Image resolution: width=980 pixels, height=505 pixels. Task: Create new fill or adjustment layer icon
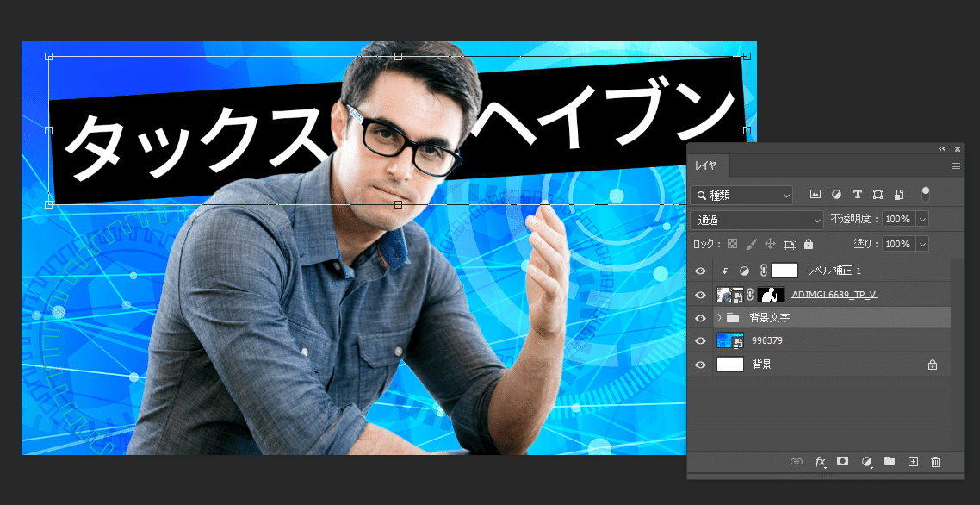867,462
